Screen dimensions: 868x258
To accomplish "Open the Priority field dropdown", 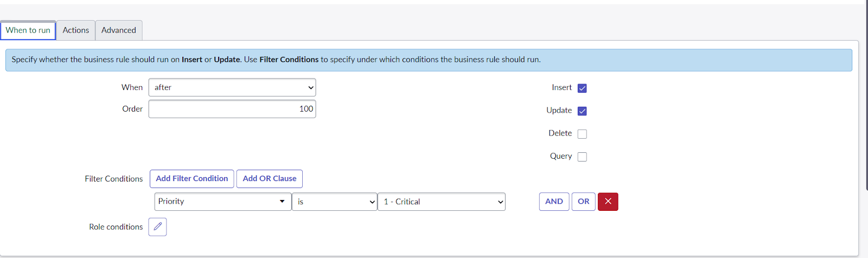I will click(222, 202).
